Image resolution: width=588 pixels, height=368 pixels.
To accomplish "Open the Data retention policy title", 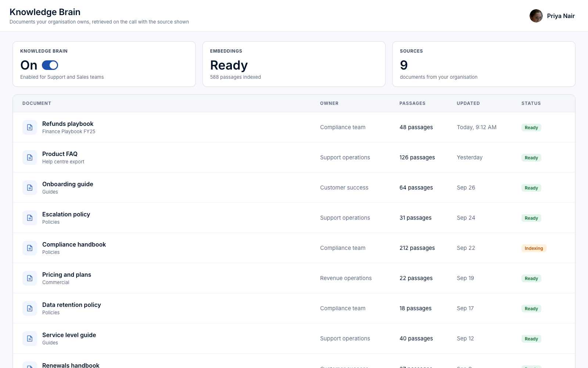I will pyautogui.click(x=71, y=305).
